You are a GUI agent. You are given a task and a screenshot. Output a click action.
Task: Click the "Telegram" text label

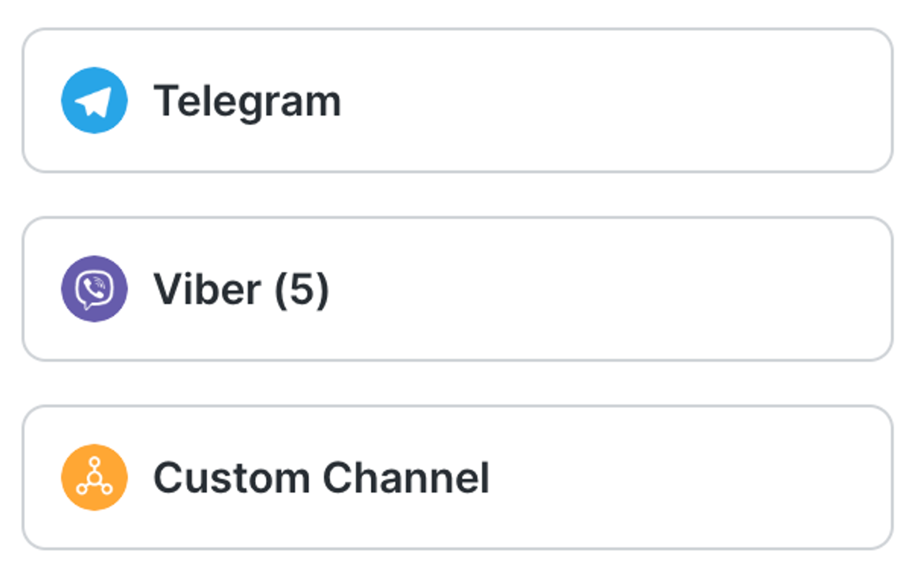click(x=247, y=101)
